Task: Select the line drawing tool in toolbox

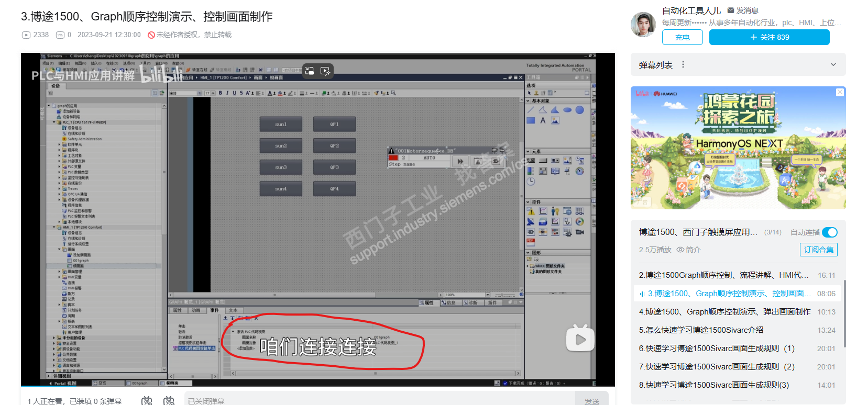Action: pyautogui.click(x=531, y=110)
